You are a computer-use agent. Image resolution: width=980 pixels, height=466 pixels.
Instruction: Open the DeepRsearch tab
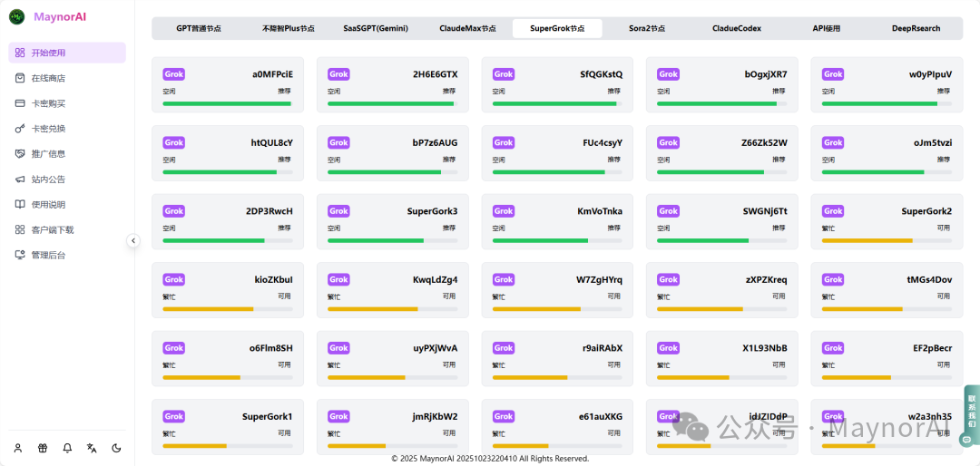click(x=916, y=29)
